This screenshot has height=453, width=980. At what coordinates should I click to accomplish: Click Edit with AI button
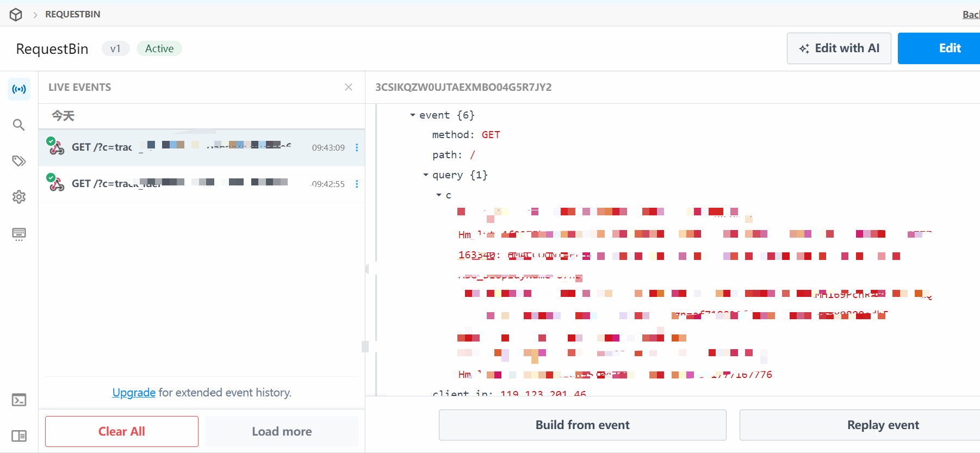pos(839,48)
